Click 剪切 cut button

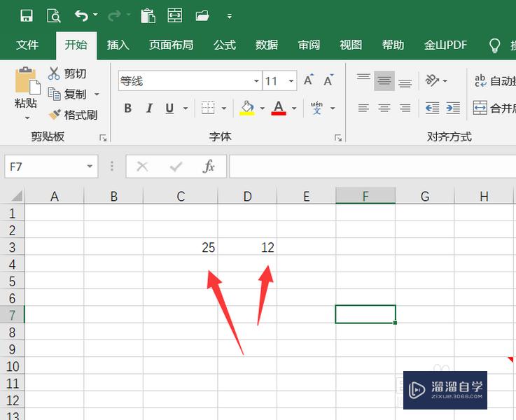click(67, 73)
